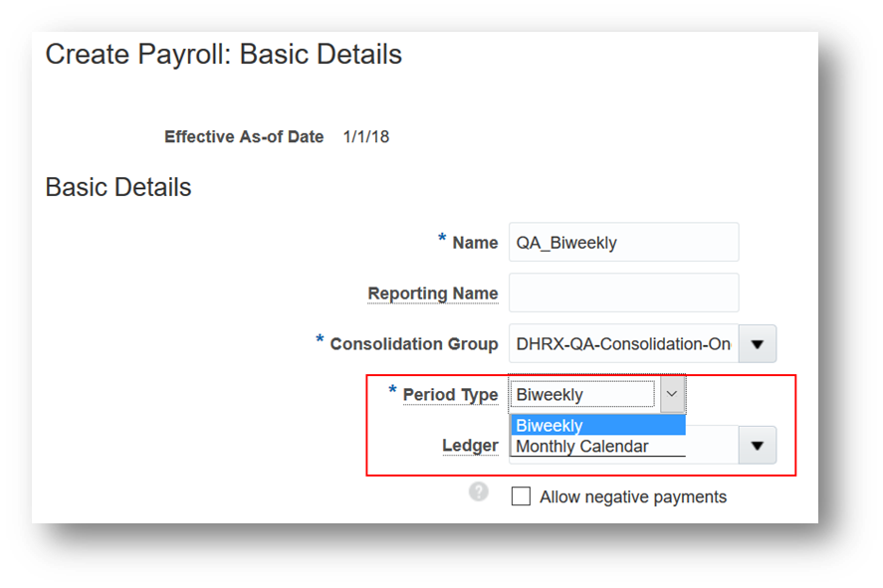Click the Name field containing QA_Biweekly
883x588 pixels.
(623, 243)
